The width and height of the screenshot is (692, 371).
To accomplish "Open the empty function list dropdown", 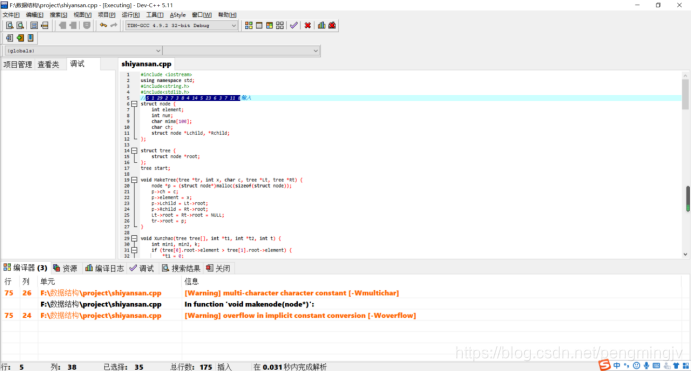I will [241, 51].
